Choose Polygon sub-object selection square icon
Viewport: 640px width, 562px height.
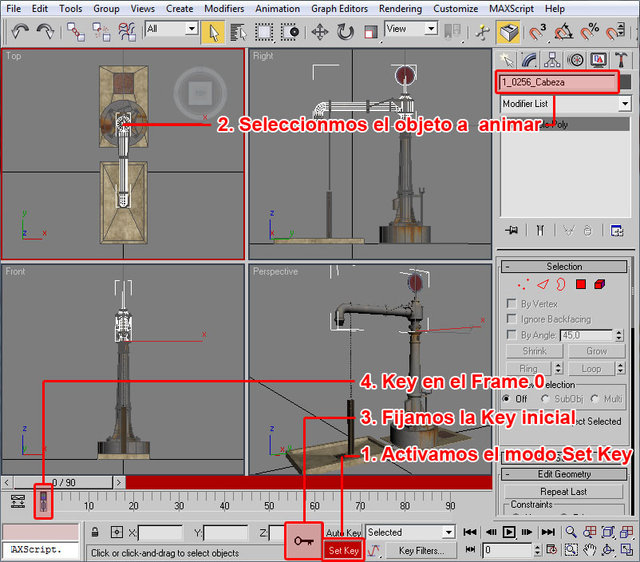pyautogui.click(x=580, y=285)
